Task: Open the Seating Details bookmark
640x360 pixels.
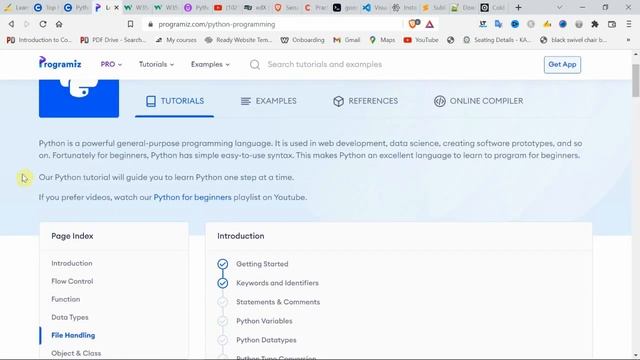Action: 497,40
